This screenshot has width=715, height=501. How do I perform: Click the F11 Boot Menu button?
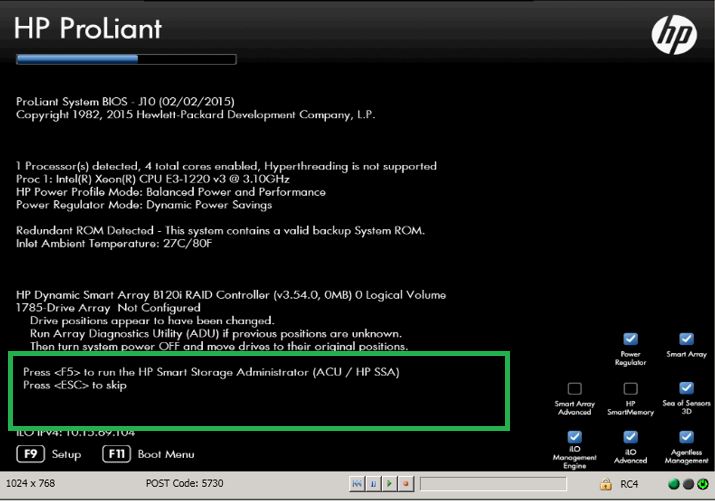[x=117, y=454]
